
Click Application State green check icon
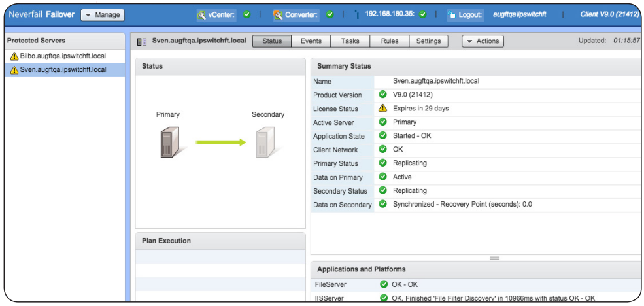[x=382, y=135]
